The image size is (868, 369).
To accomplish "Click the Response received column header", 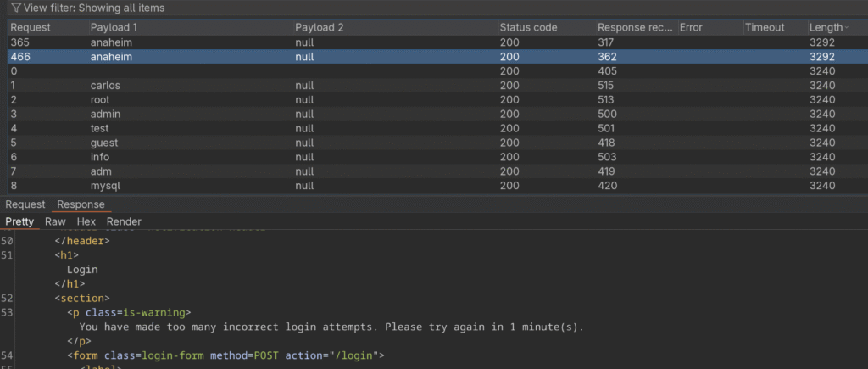I will pos(634,27).
